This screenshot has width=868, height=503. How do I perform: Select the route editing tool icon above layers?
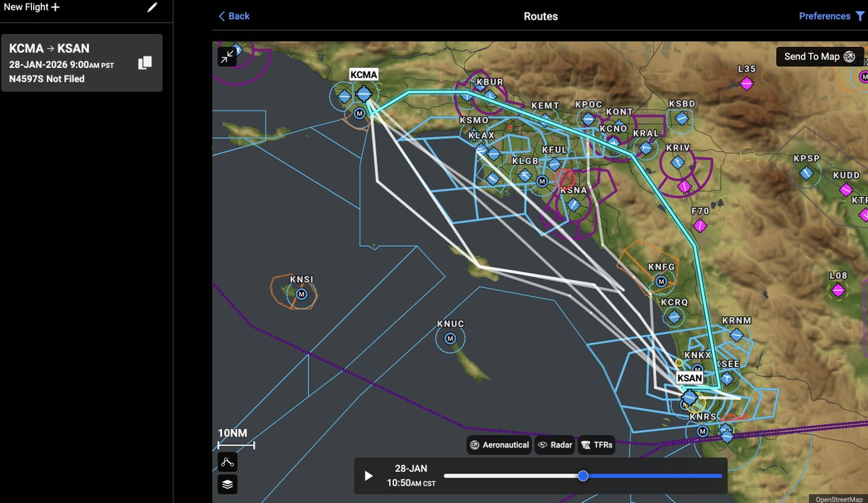228,460
